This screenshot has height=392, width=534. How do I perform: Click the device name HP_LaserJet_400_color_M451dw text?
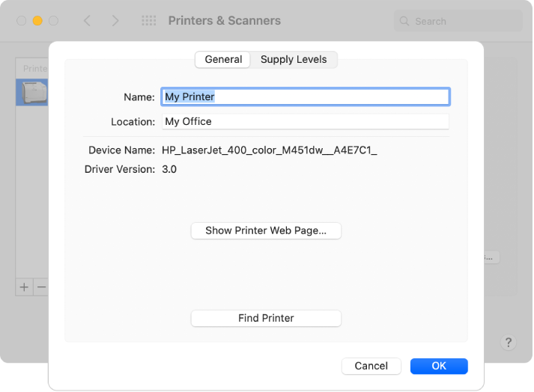click(270, 150)
